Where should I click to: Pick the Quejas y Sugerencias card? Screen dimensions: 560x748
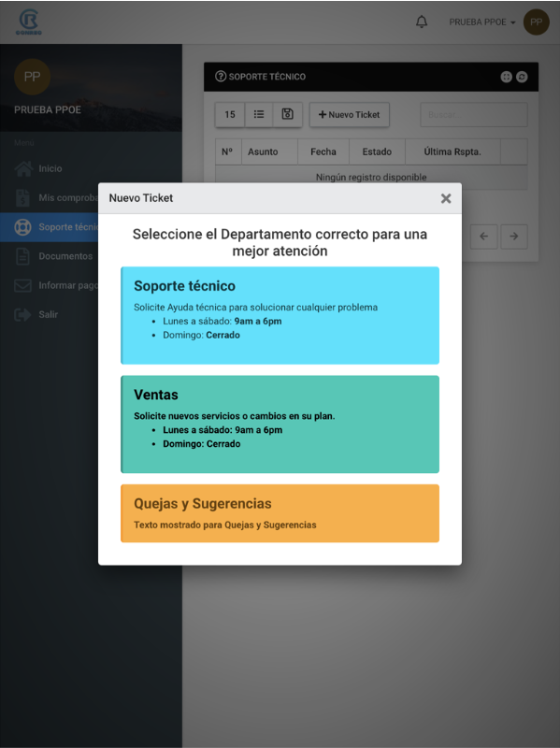280,513
